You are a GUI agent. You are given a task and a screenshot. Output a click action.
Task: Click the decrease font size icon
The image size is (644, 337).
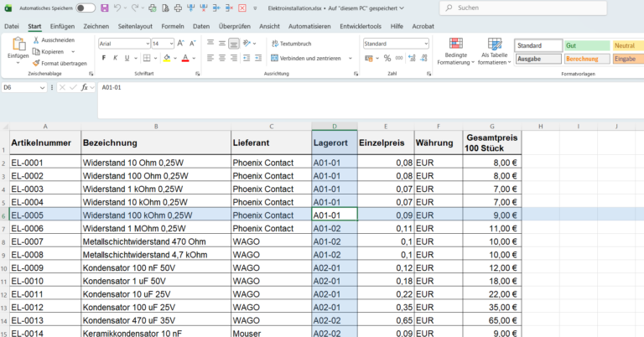(x=192, y=43)
